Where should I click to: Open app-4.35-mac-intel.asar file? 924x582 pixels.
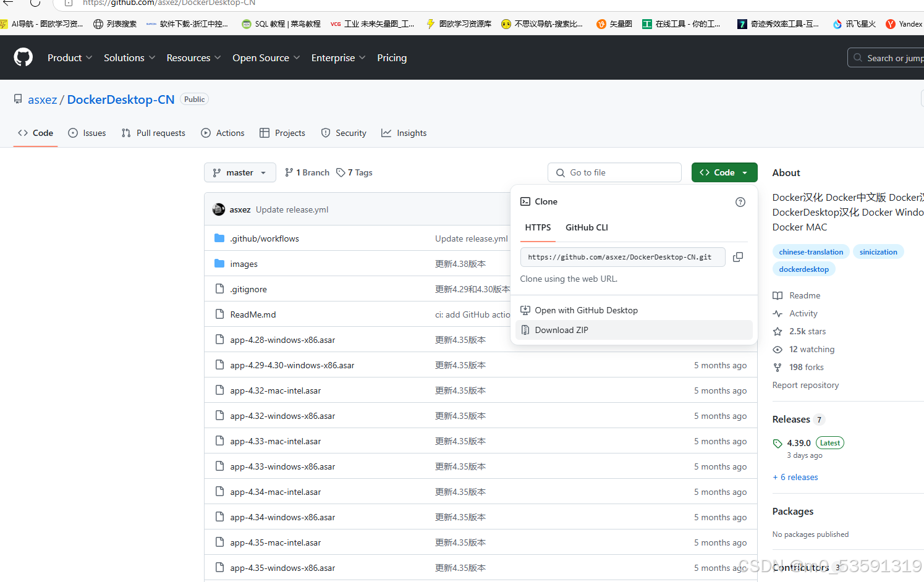click(x=276, y=542)
